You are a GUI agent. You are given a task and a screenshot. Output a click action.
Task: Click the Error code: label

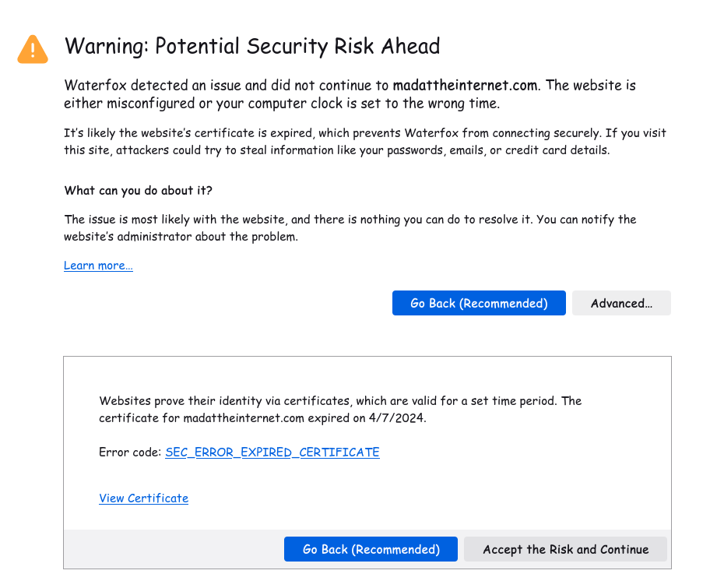click(x=130, y=452)
